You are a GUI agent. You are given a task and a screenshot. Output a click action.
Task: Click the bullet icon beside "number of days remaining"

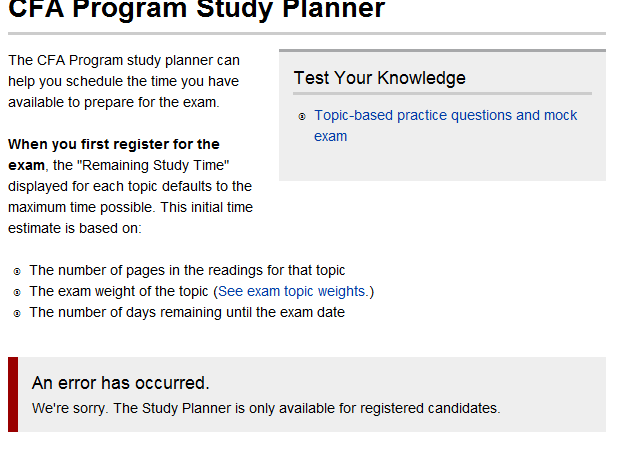coord(18,313)
